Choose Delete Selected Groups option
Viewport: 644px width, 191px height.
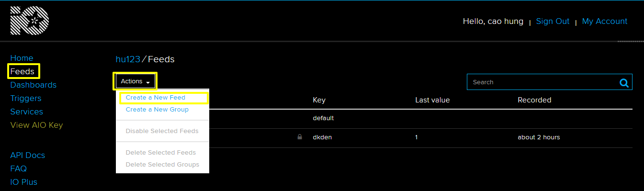162,164
